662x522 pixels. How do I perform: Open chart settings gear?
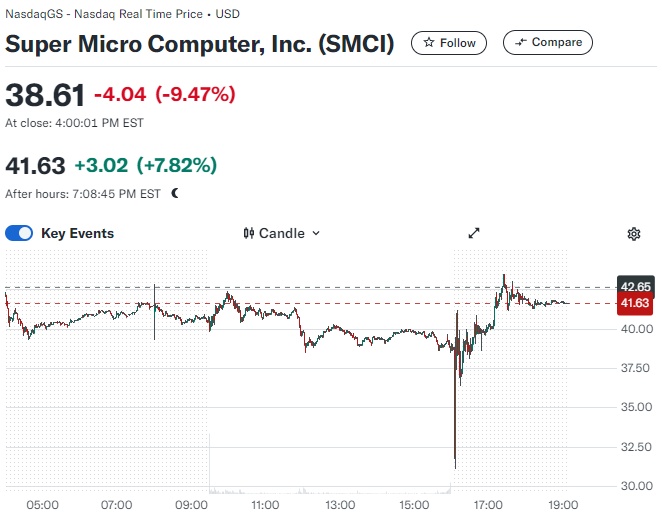pyautogui.click(x=633, y=233)
